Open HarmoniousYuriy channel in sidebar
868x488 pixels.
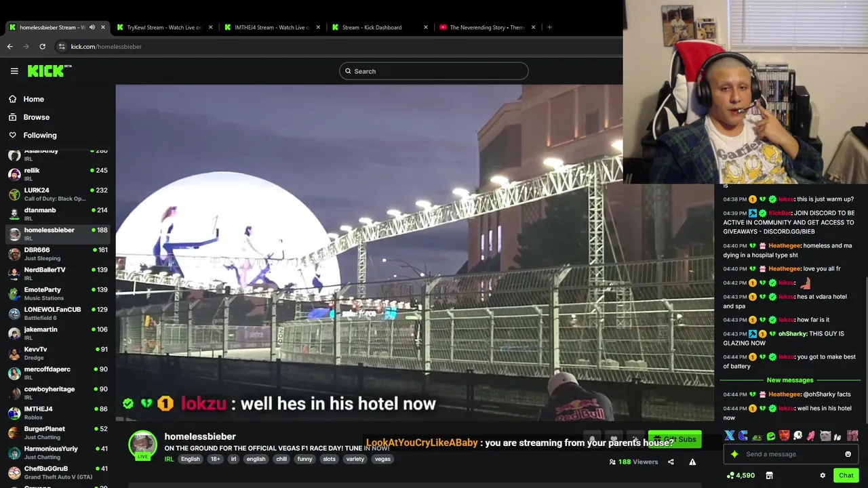(58, 453)
